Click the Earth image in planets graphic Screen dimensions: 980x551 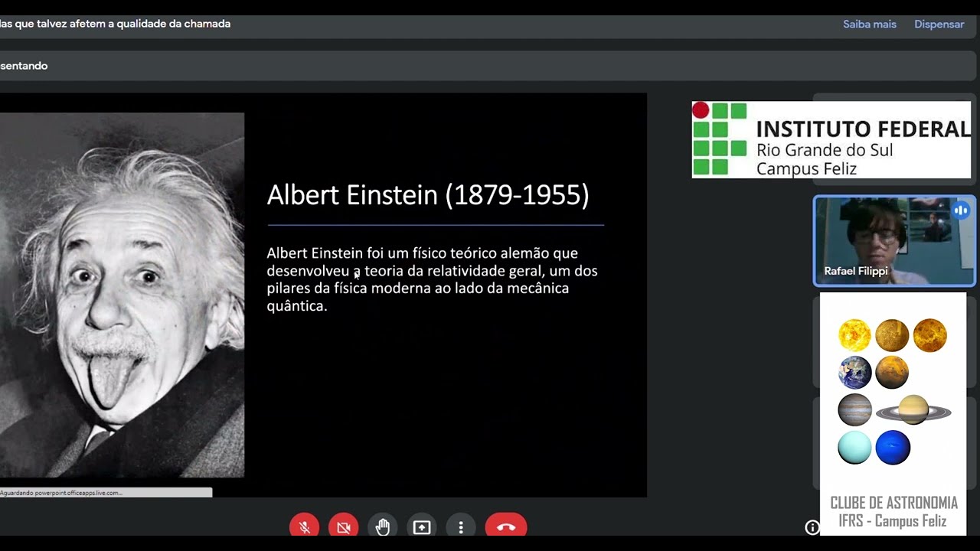coord(854,373)
